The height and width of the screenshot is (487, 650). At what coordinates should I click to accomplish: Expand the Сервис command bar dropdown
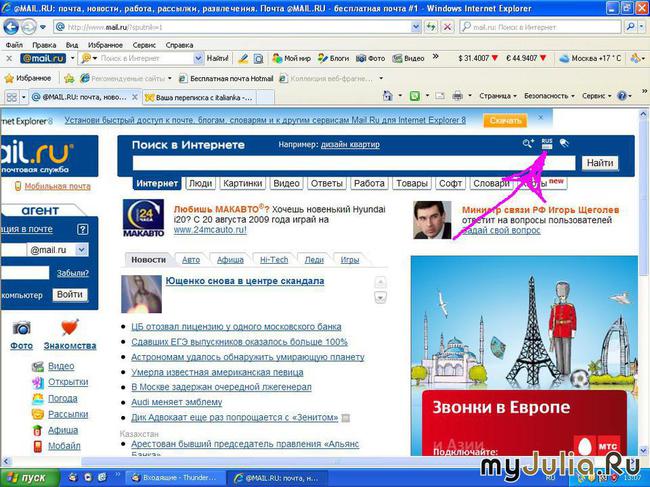point(597,96)
